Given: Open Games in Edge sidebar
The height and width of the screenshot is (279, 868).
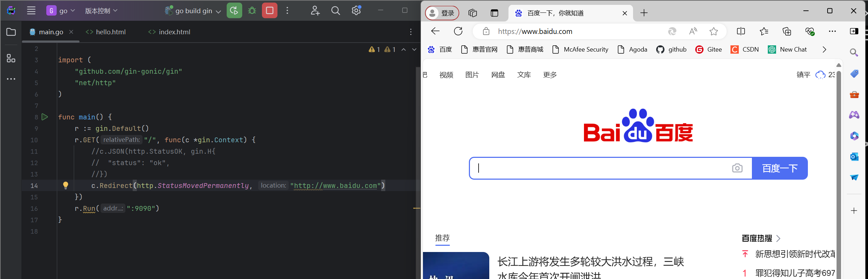Looking at the screenshot, I should pos(854,115).
